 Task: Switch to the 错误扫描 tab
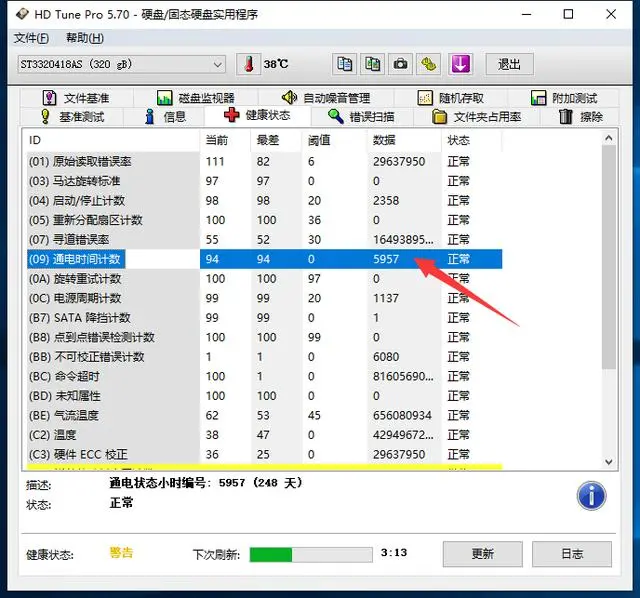(362, 117)
